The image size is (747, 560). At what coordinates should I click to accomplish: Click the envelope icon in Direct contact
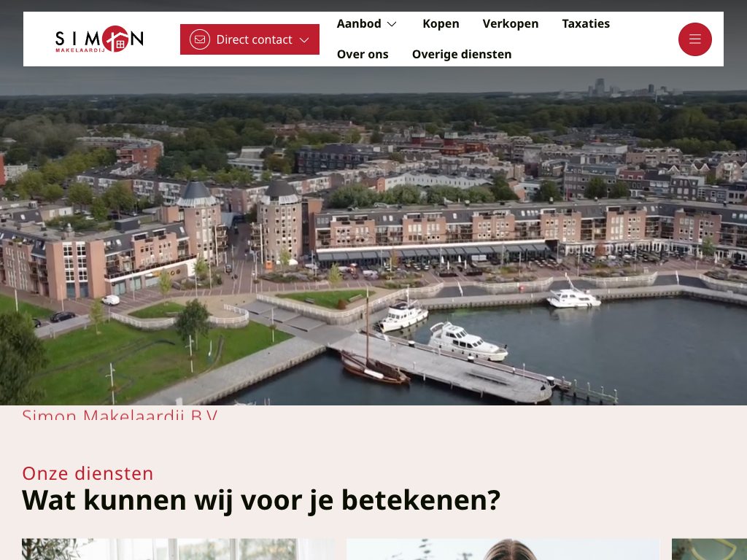tap(200, 39)
